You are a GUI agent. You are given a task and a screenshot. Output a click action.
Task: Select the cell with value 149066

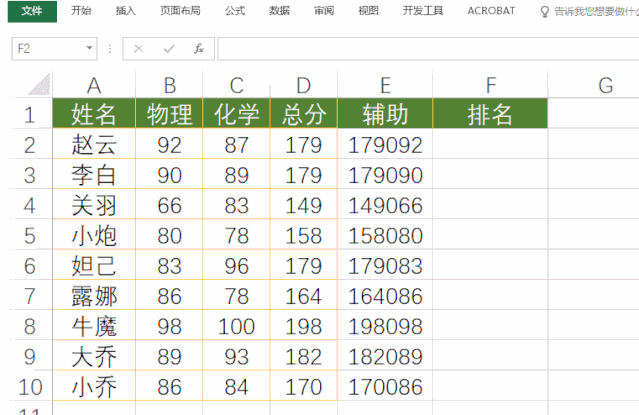385,205
